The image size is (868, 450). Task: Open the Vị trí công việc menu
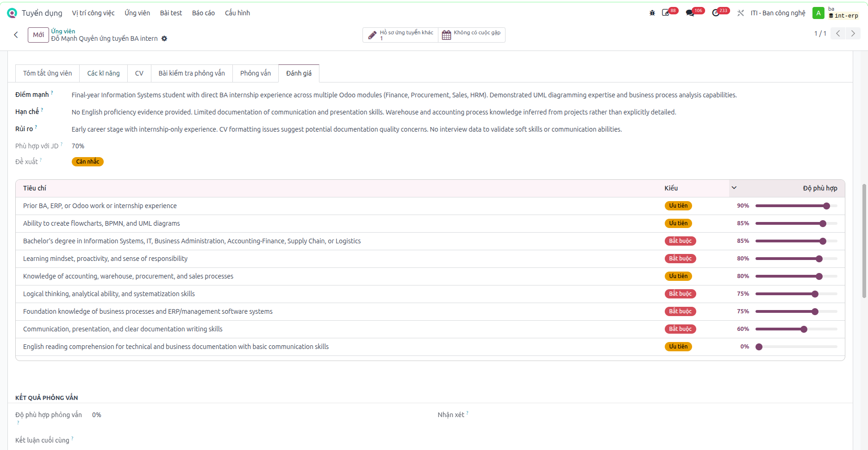pos(93,13)
